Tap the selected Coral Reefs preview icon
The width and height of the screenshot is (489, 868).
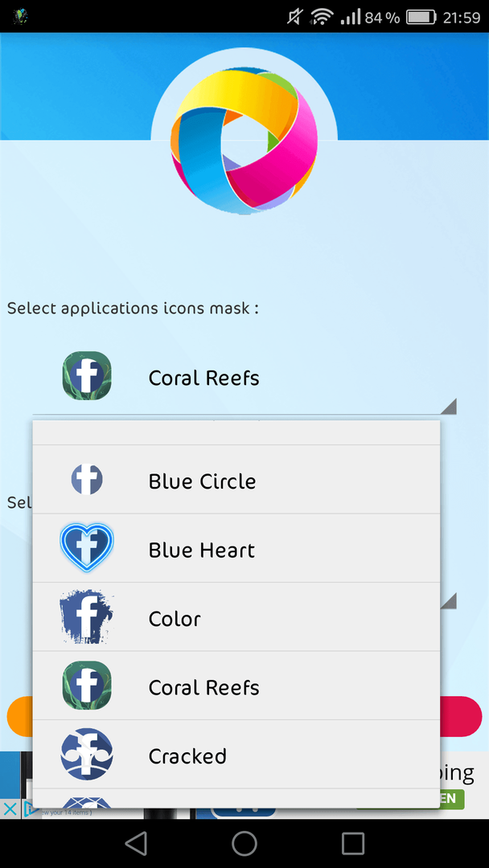(x=87, y=376)
